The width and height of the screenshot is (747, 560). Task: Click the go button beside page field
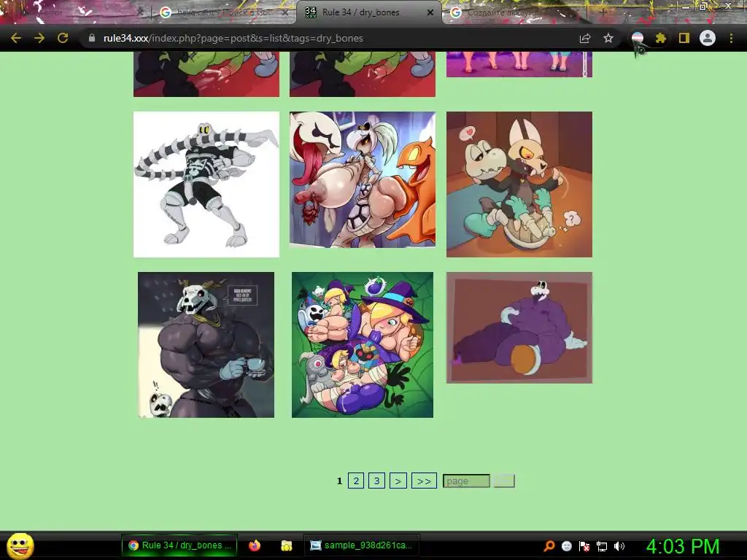coord(504,481)
